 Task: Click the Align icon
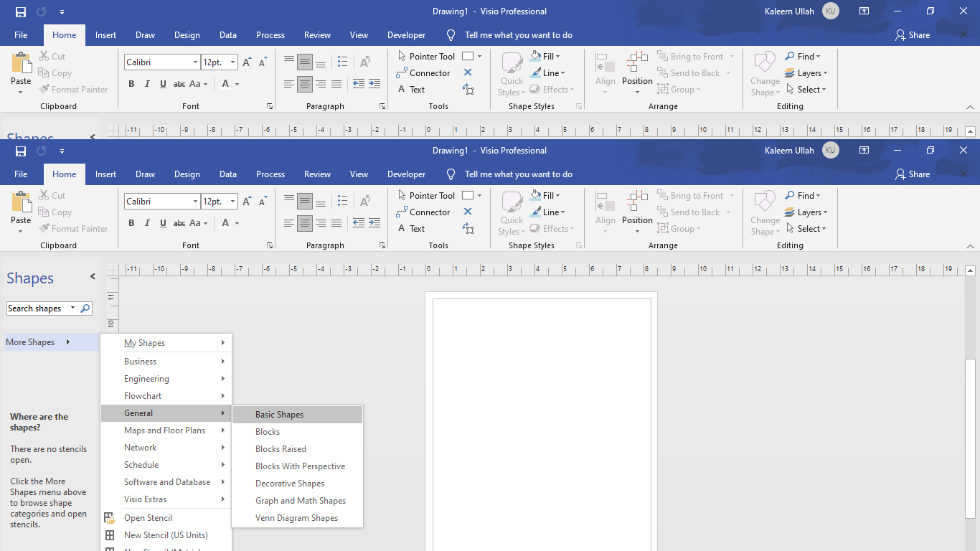tap(606, 212)
